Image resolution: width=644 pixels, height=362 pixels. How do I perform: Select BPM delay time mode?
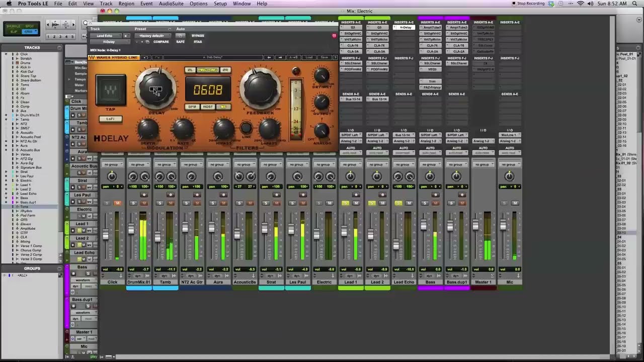click(x=192, y=107)
